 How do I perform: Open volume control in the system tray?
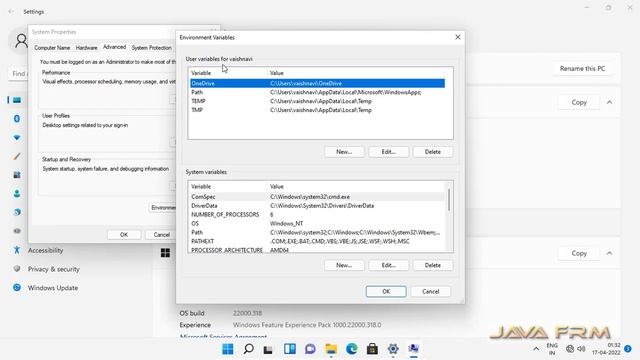tap(581, 349)
